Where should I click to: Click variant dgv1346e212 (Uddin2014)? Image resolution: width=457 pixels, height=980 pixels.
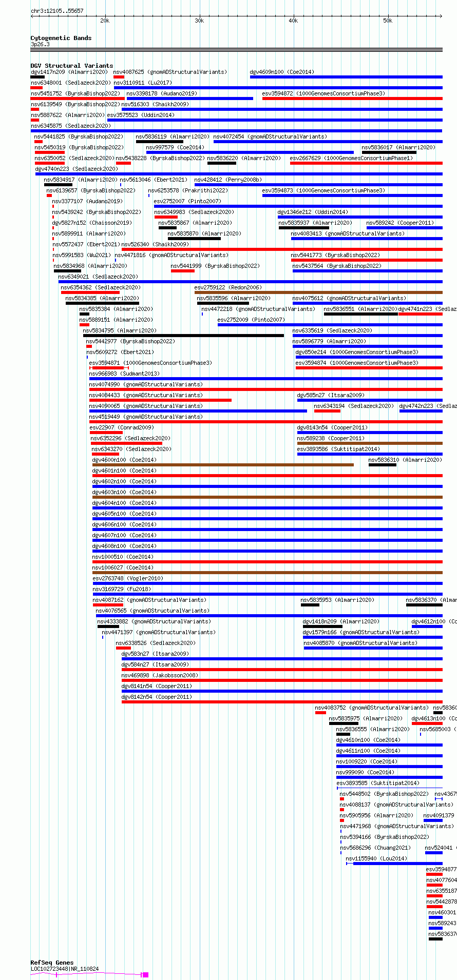(x=313, y=212)
